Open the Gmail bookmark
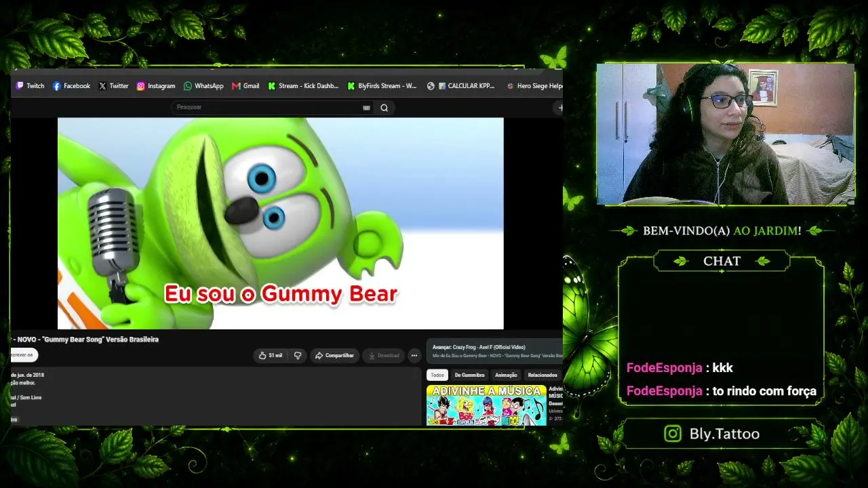This screenshot has width=868, height=488. (245, 86)
